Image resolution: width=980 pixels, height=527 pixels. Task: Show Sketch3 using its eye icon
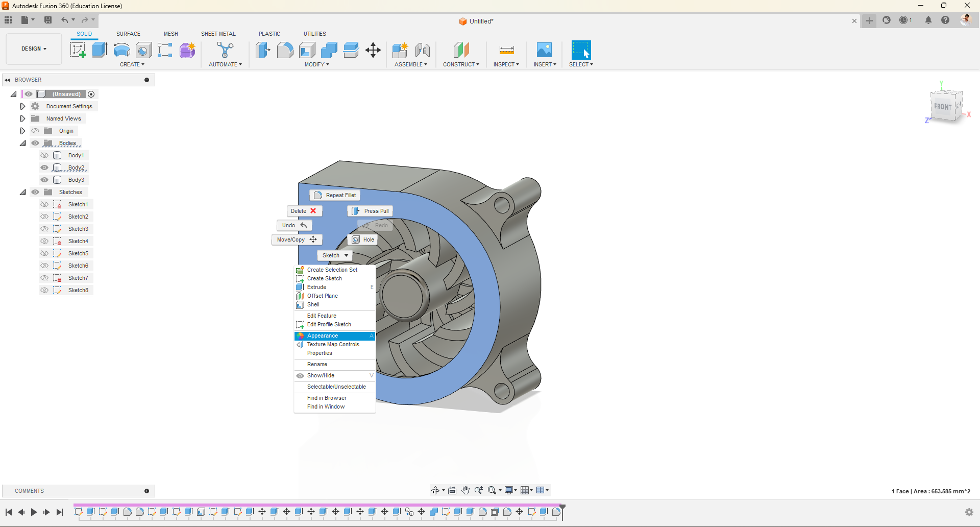click(44, 229)
